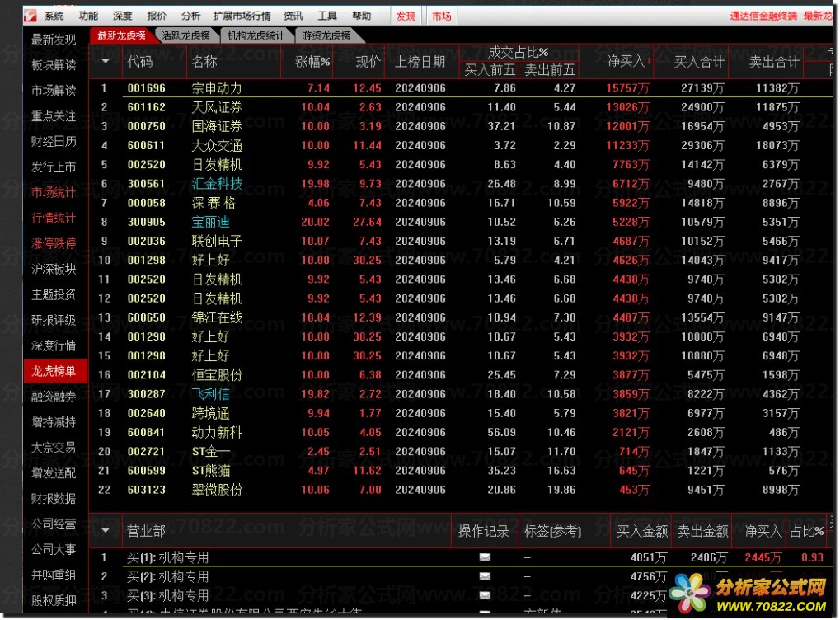Switch to the 机构龙虎统计 tab
Image resolution: width=840 pixels, height=620 pixels.
coord(256,35)
